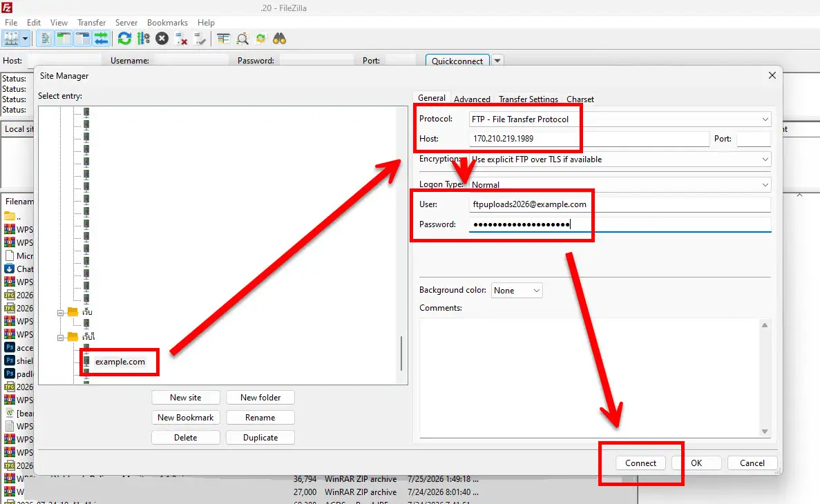Open the Server menu
This screenshot has height=504, width=820.
(126, 23)
